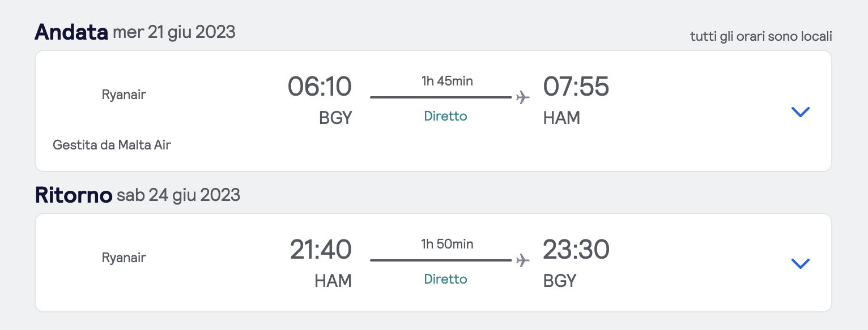Click the BGY departure airport code under 06:10
The height and width of the screenshot is (330, 868).
click(x=335, y=118)
